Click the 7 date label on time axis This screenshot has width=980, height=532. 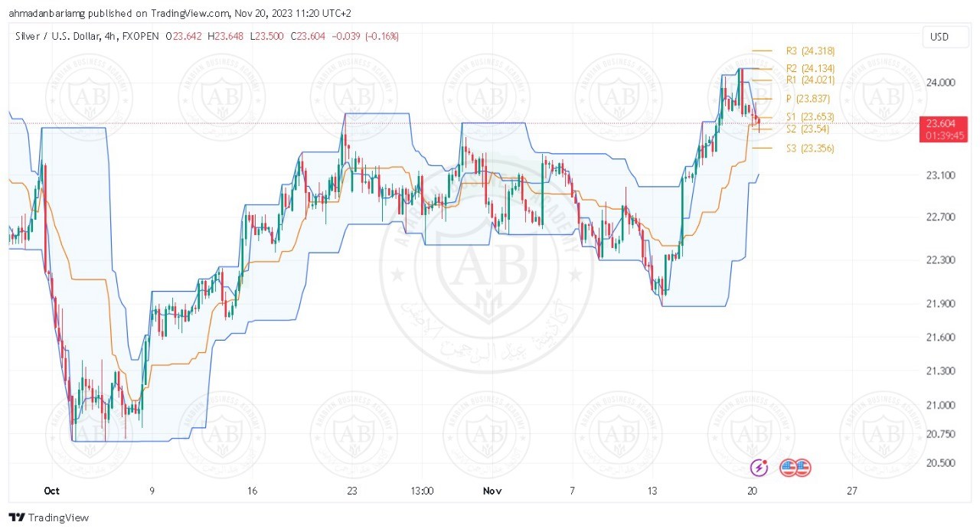(571, 491)
